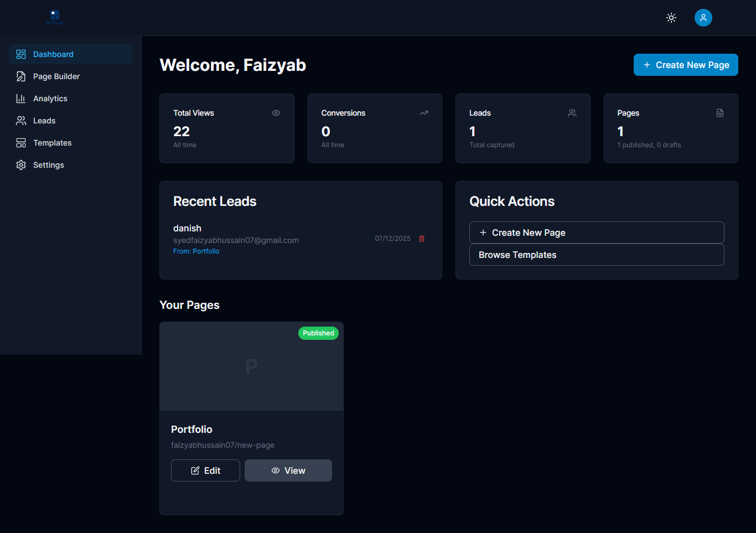Click the delete trash icon for danish lead
The height and width of the screenshot is (533, 756).
421,239
